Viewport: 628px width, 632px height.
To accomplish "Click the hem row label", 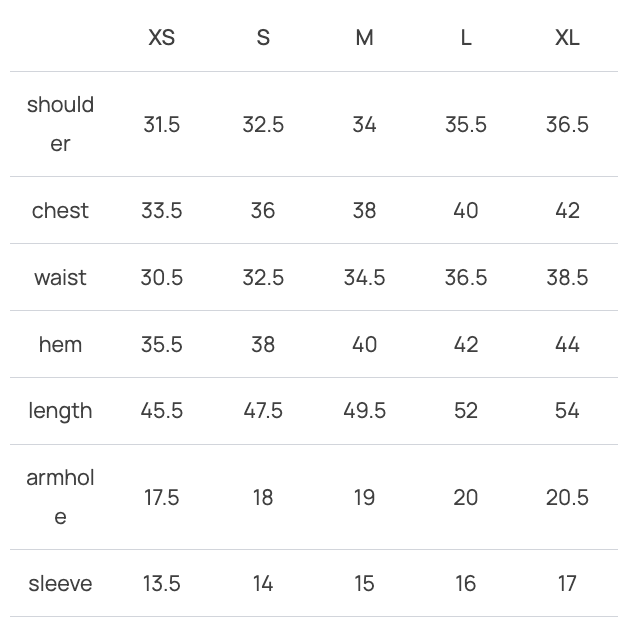I will [x=60, y=345].
